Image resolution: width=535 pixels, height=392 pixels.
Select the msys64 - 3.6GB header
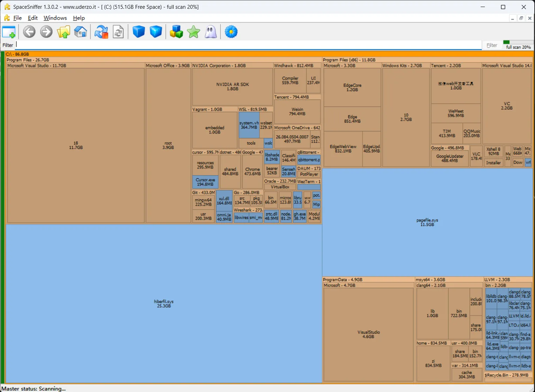pos(449,280)
